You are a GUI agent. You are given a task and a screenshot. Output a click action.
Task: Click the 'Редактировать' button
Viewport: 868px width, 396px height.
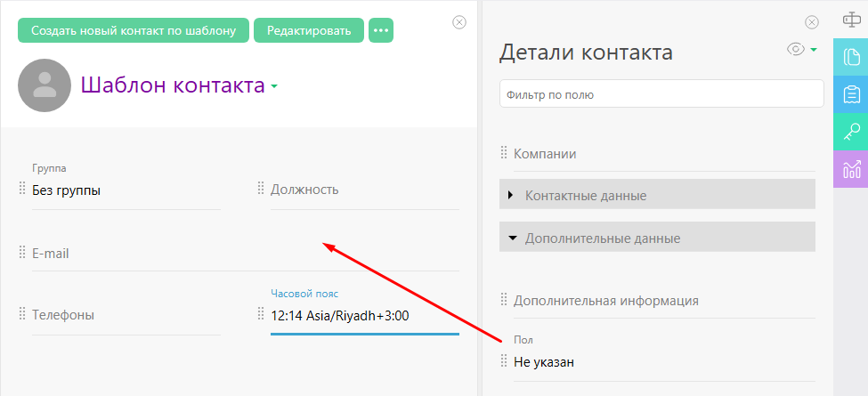tap(309, 30)
